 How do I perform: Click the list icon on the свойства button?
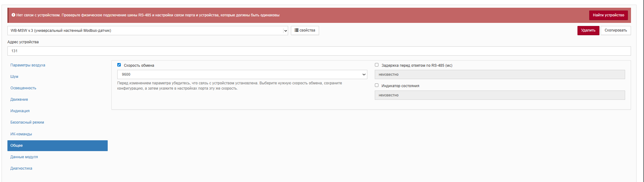pyautogui.click(x=296, y=30)
